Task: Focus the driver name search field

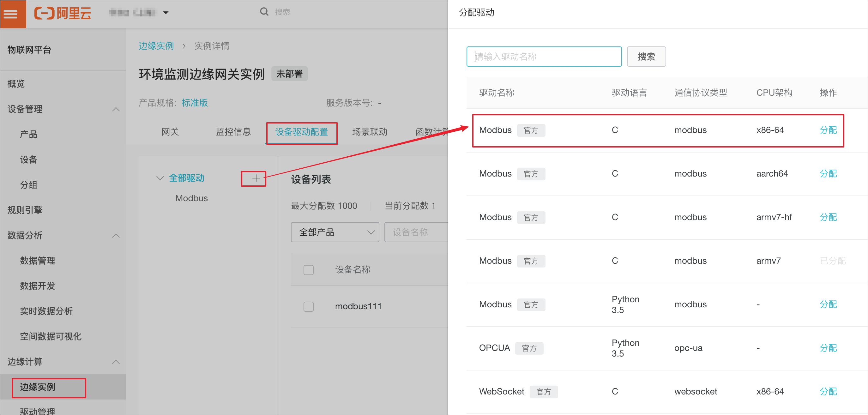Action: coord(544,57)
